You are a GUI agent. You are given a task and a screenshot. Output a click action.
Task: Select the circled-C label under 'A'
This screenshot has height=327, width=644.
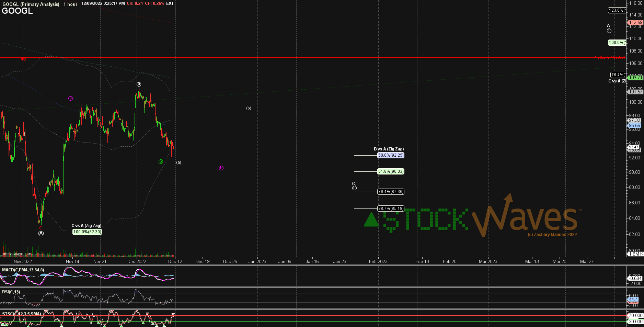(x=609, y=31)
